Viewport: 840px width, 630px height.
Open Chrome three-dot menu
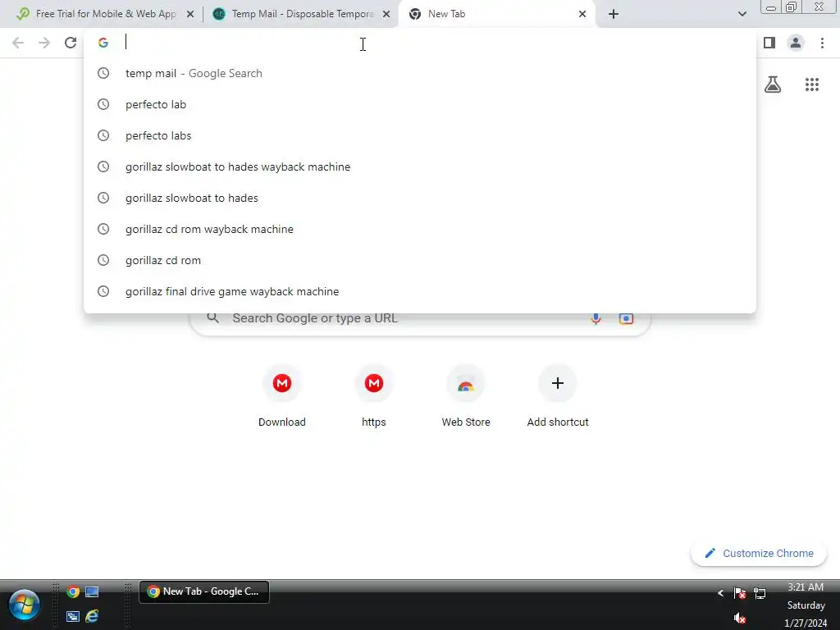tap(822, 43)
